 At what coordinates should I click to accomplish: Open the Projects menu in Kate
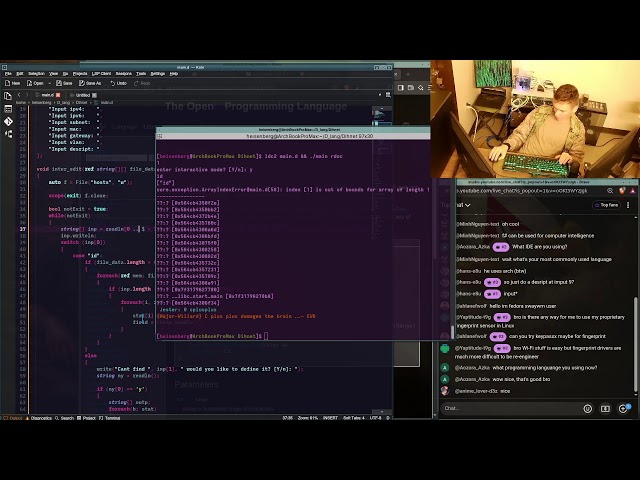tap(80, 74)
